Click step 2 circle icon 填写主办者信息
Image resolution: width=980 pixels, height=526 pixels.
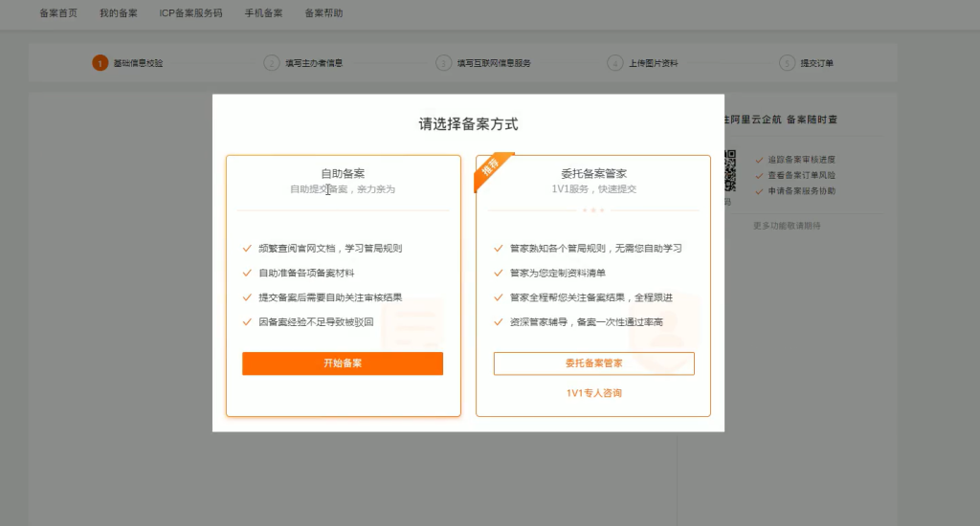pyautogui.click(x=271, y=63)
